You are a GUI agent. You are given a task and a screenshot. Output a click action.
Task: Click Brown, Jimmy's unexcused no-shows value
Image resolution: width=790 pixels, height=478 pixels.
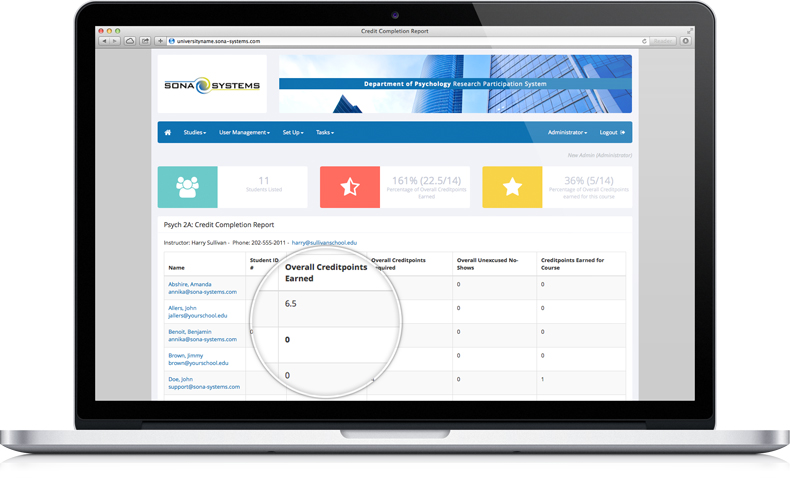(x=458, y=356)
